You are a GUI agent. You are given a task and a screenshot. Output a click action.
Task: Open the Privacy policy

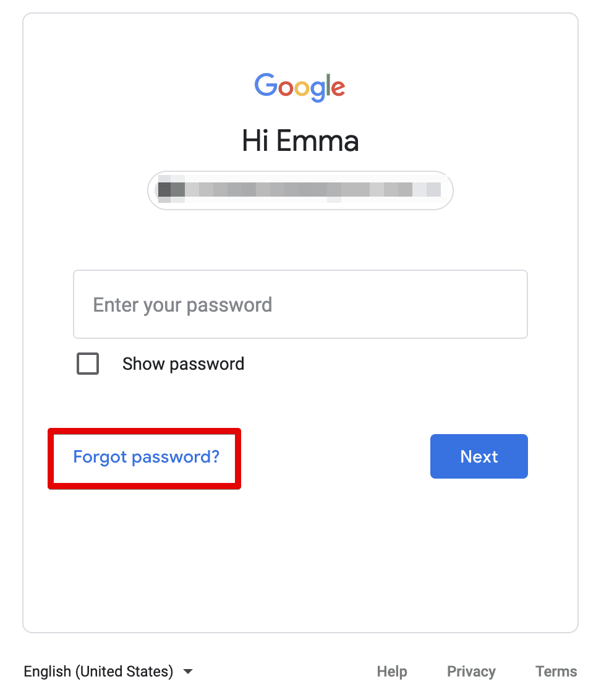tap(471, 671)
